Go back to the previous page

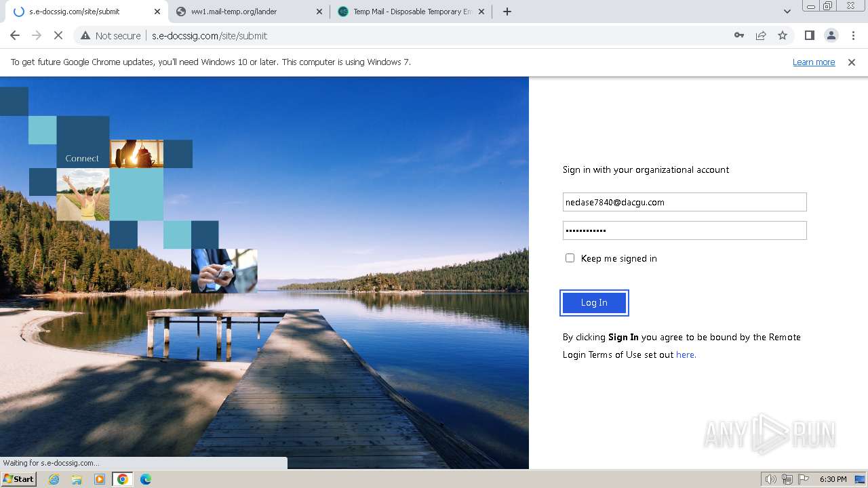[15, 35]
